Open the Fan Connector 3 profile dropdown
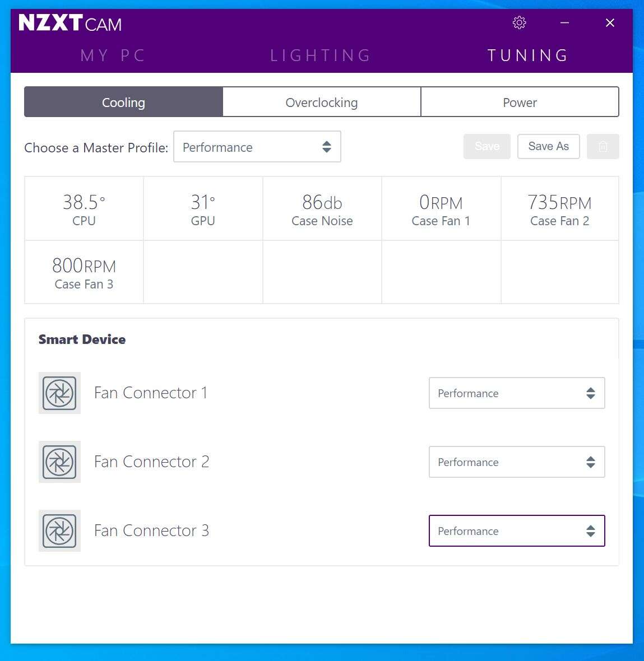This screenshot has width=644, height=661. (x=516, y=530)
